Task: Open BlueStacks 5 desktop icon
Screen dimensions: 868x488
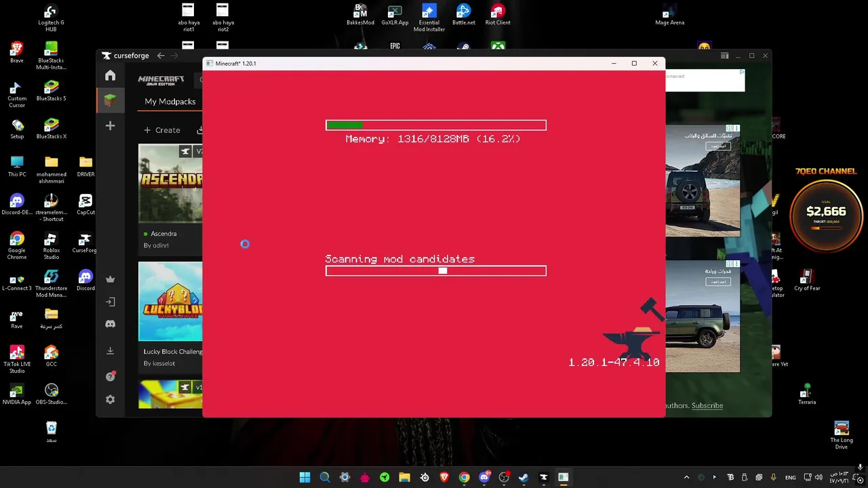Action: pos(51,91)
